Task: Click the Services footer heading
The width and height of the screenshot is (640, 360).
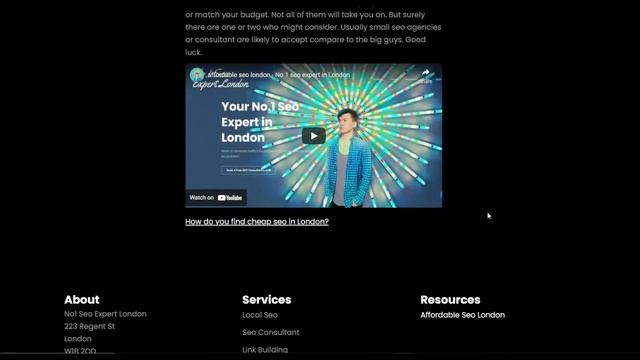Action: coord(267,300)
